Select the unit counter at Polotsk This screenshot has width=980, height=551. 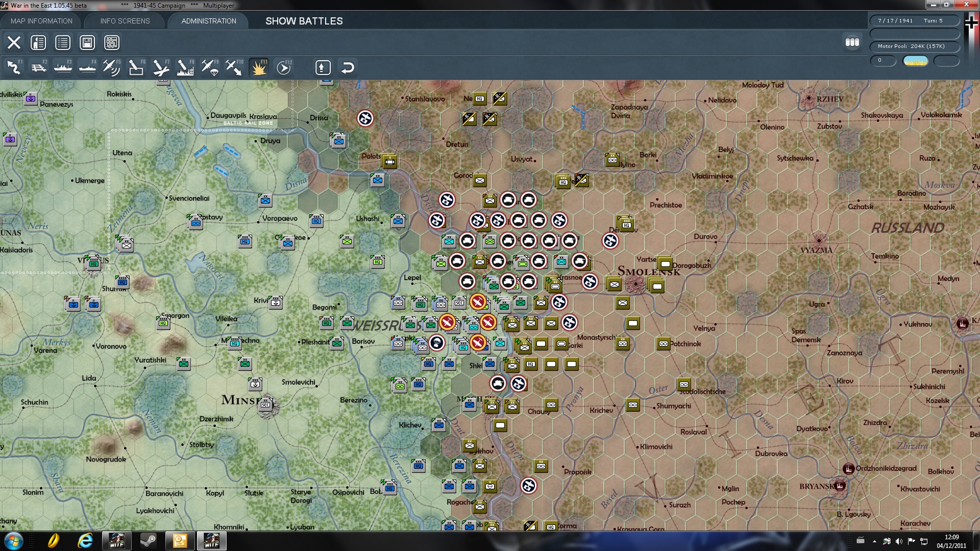coord(389,161)
